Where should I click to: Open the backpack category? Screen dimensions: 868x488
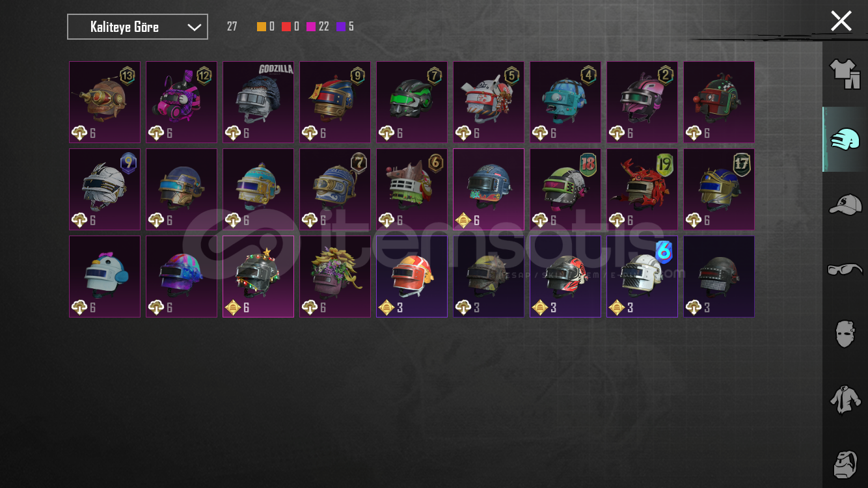(x=845, y=463)
